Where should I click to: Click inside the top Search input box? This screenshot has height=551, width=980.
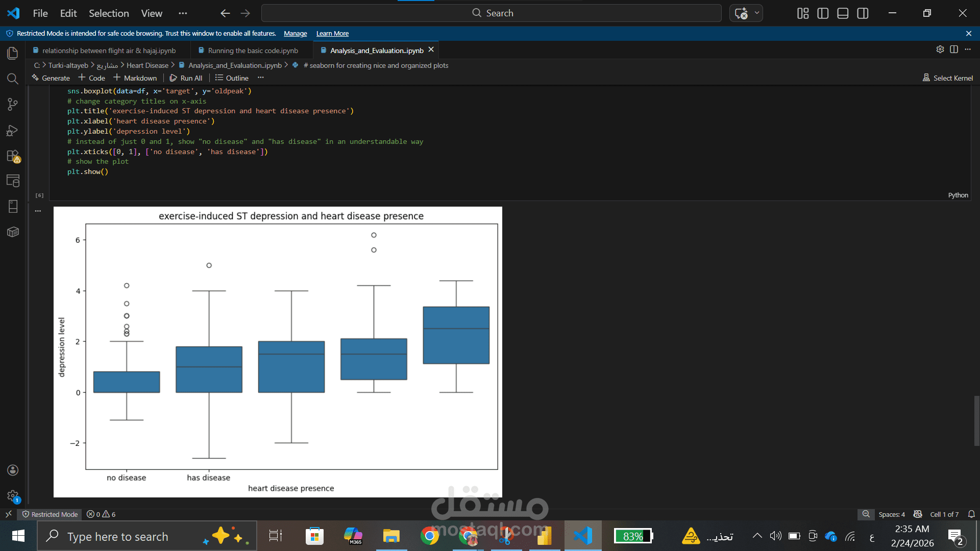click(492, 13)
